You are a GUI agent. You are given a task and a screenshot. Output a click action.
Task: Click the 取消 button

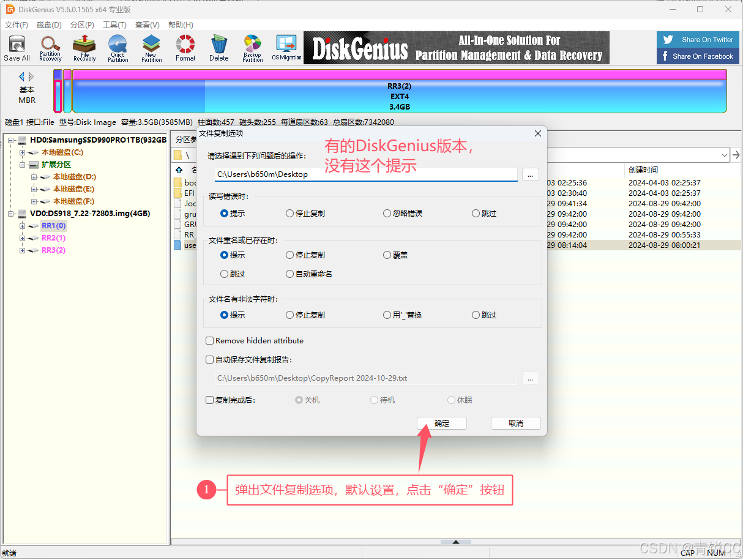point(516,424)
